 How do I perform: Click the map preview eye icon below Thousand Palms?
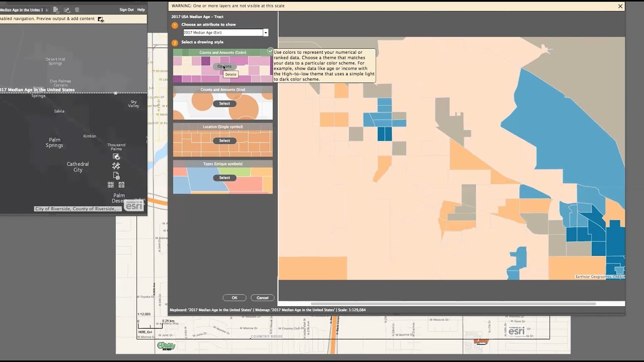click(116, 156)
